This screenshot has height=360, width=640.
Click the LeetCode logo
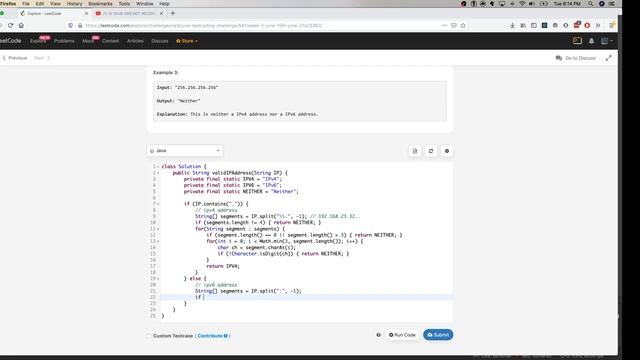(11, 41)
